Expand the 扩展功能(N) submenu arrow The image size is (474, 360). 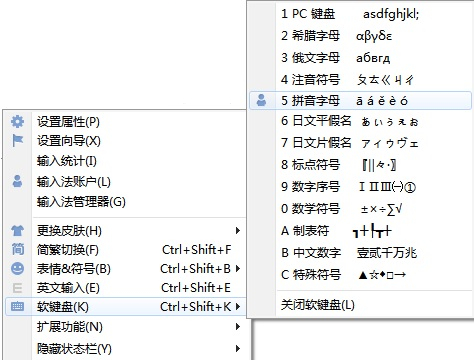coord(238,326)
